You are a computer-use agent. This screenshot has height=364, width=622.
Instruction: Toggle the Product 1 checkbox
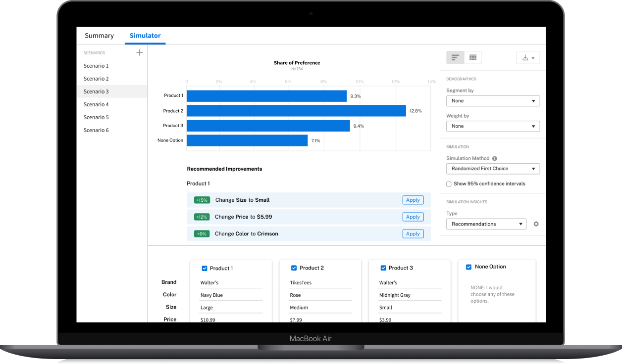pyautogui.click(x=205, y=268)
